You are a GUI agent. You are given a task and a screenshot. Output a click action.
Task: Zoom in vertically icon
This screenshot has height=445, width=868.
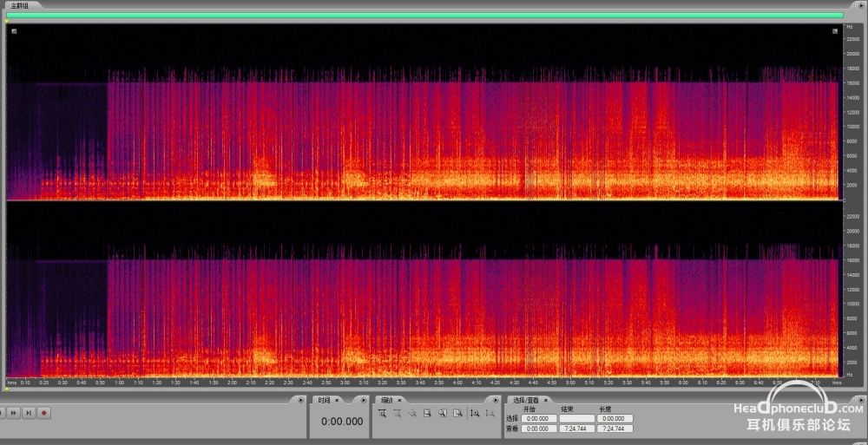tap(475, 413)
